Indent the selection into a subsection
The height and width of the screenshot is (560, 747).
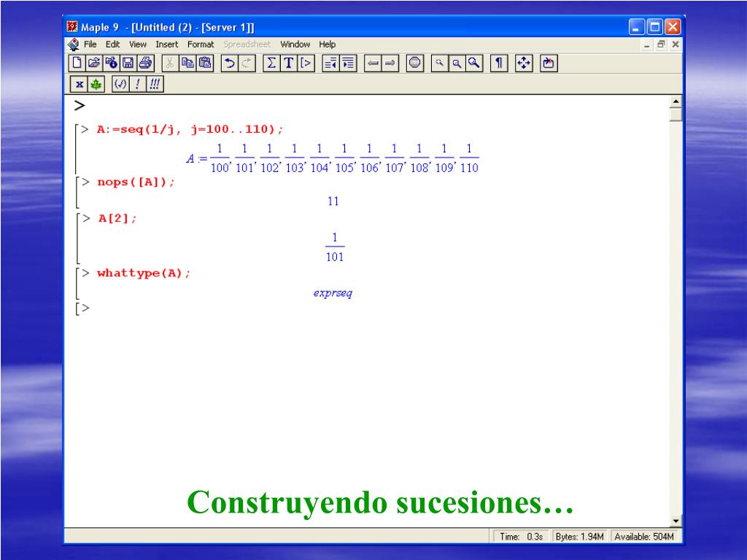click(348, 63)
